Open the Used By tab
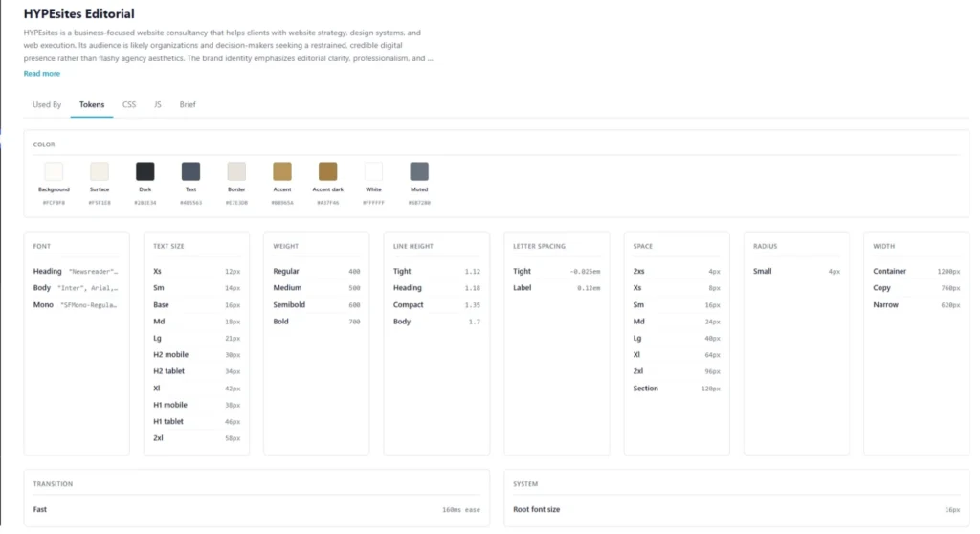Image resolution: width=980 pixels, height=534 pixels. pos(47,104)
